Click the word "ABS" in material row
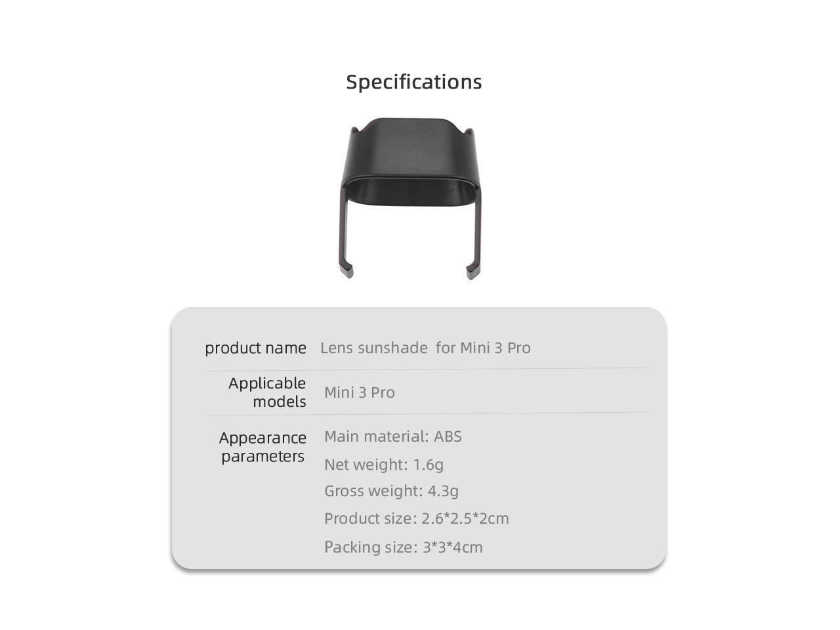The height and width of the screenshot is (630, 840). (x=448, y=436)
